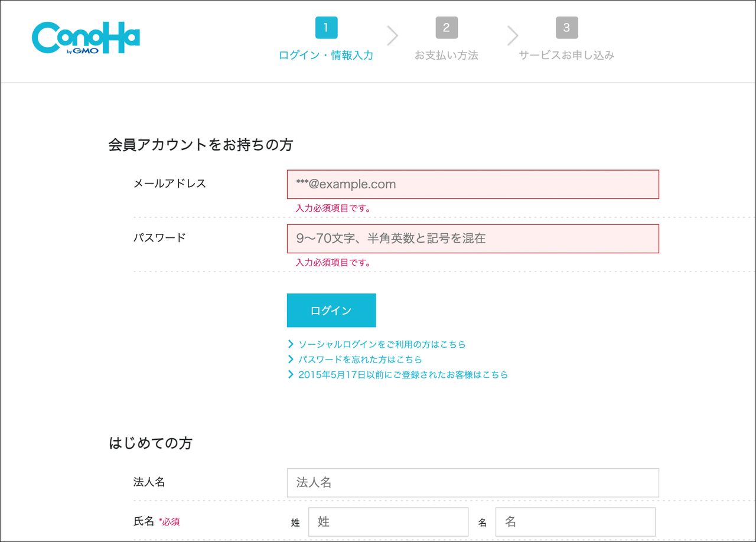
Task: Select step 3 サービスお申し込み
Action: click(x=566, y=40)
